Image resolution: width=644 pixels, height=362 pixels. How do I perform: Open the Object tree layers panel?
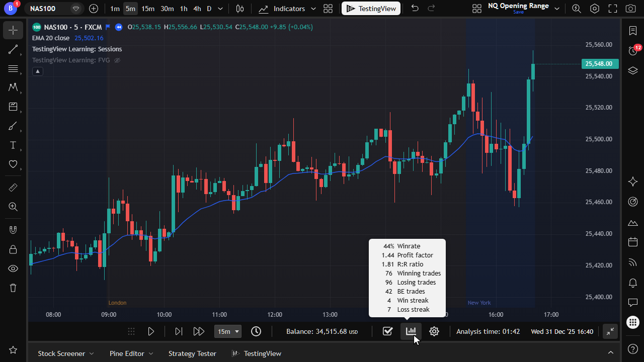pyautogui.click(x=633, y=71)
